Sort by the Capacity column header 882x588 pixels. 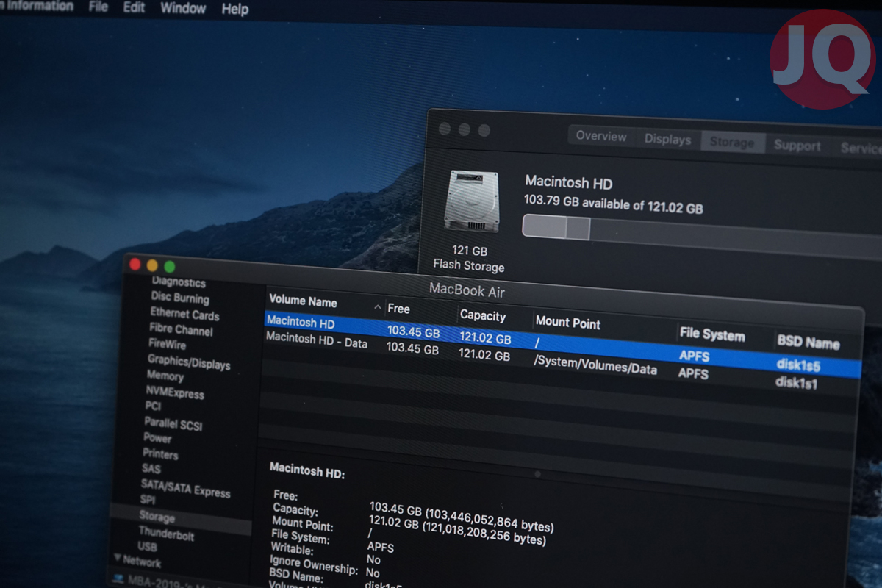click(482, 315)
